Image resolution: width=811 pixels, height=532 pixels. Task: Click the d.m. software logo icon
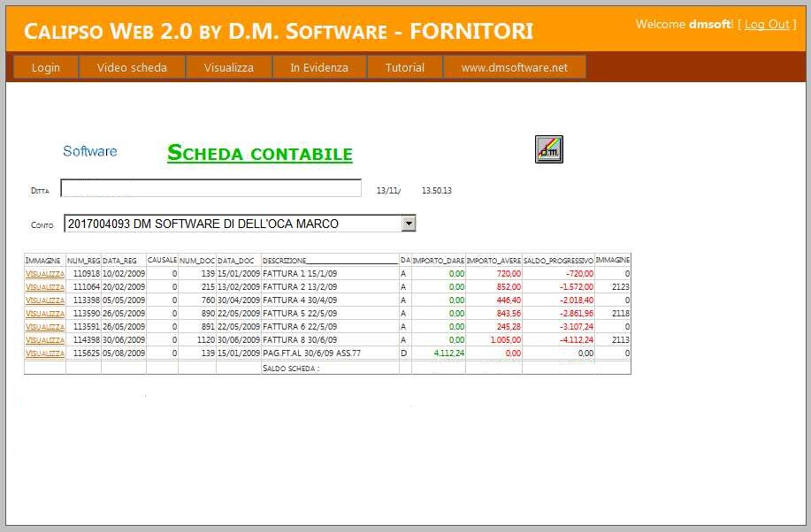[x=548, y=149]
